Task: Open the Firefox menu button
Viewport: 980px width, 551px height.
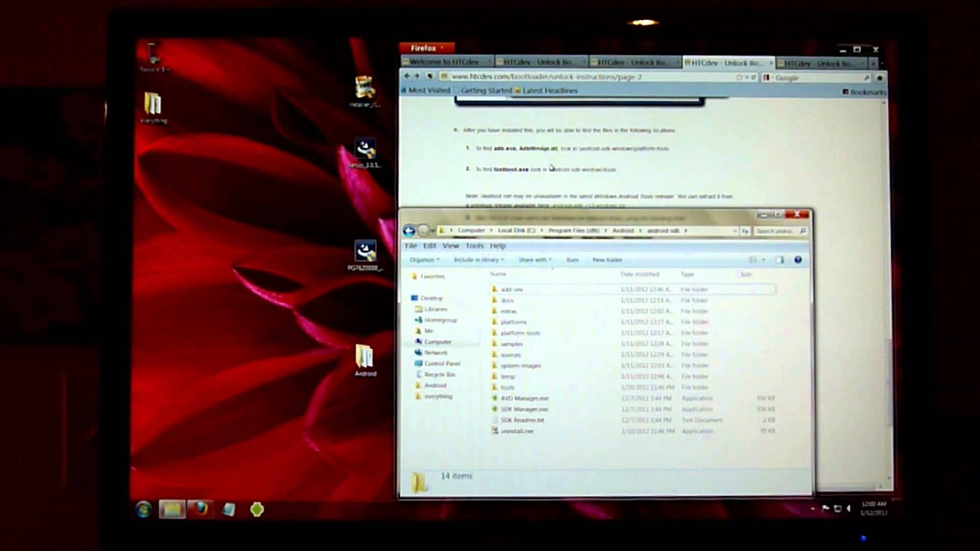Action: 426,48
